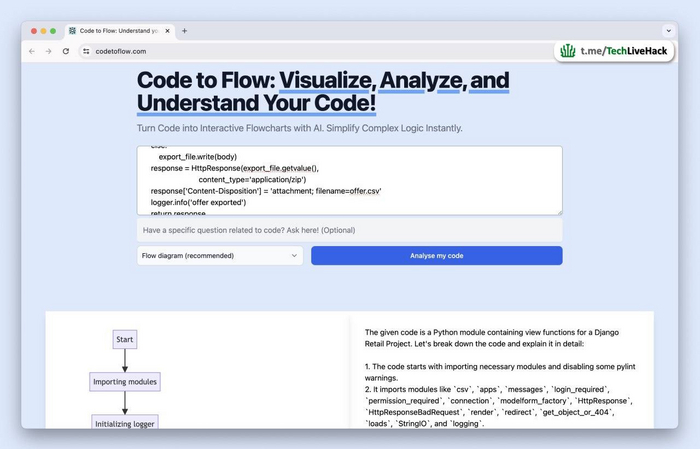Image resolution: width=700 pixels, height=449 pixels.
Task: Close the Code to Flow tab
Action: (167, 31)
